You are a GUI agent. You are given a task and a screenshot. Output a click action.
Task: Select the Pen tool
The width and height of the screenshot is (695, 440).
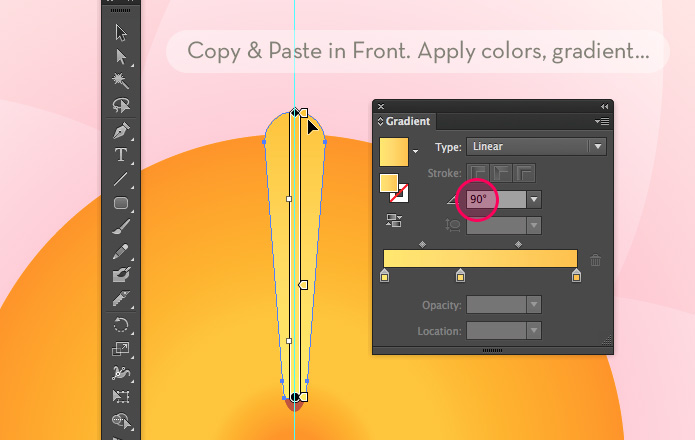(x=121, y=130)
